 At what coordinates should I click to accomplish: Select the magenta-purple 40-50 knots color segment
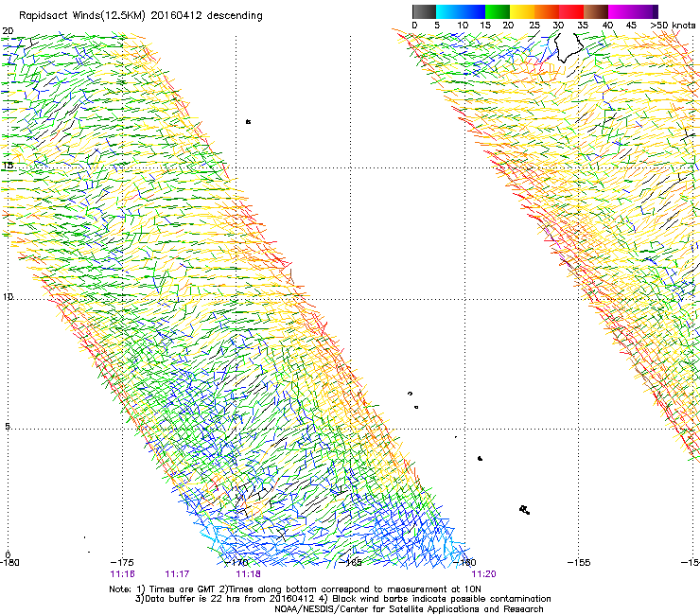pyautogui.click(x=633, y=11)
